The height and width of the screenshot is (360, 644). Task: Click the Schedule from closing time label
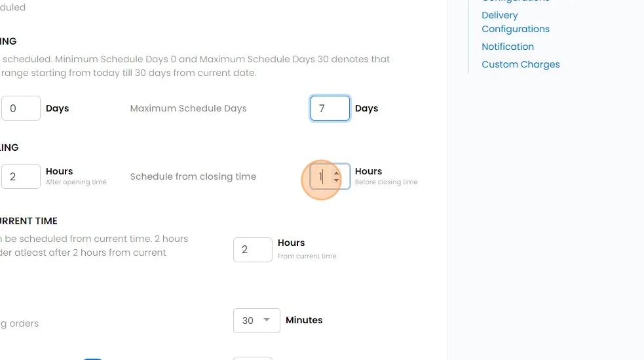coord(193,176)
